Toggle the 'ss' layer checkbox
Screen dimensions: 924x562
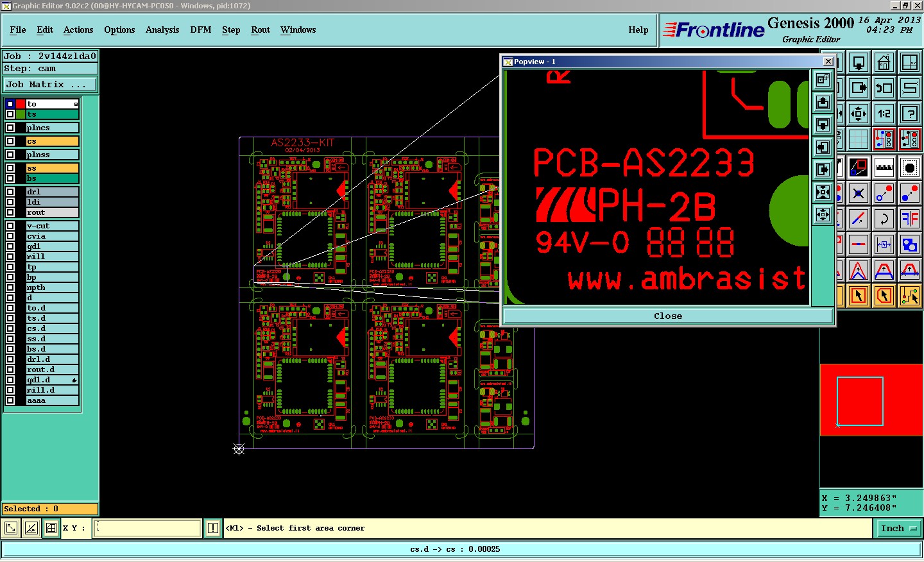click(10, 168)
